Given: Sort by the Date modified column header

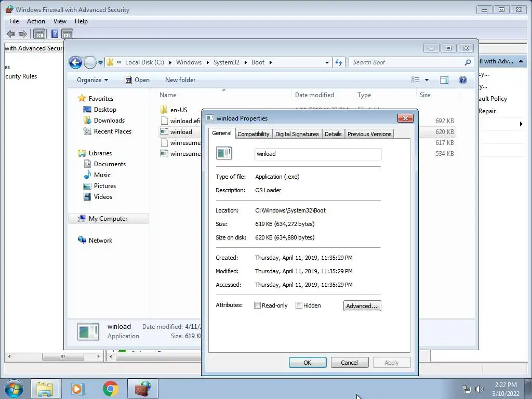Looking at the screenshot, I should pyautogui.click(x=314, y=95).
